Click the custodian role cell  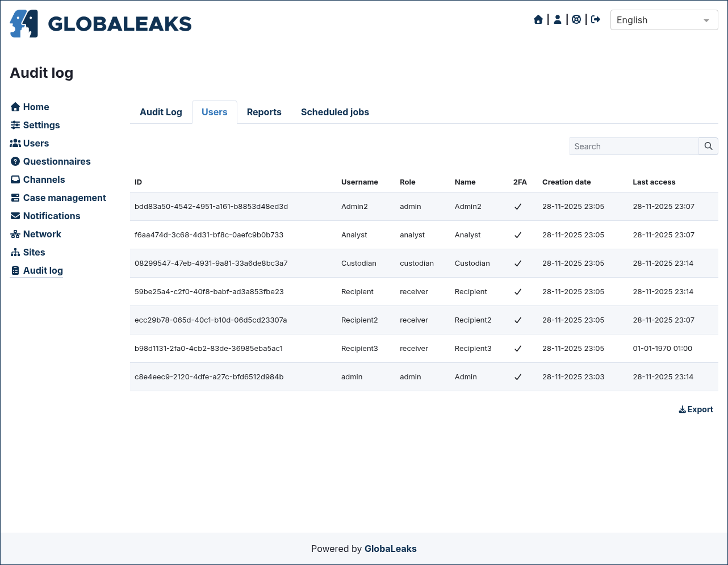[x=417, y=263]
